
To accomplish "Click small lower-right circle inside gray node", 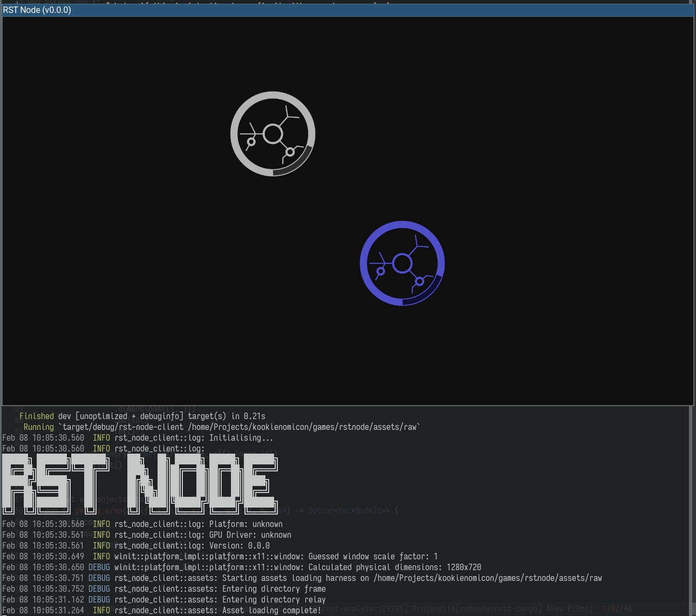I will 290,152.
